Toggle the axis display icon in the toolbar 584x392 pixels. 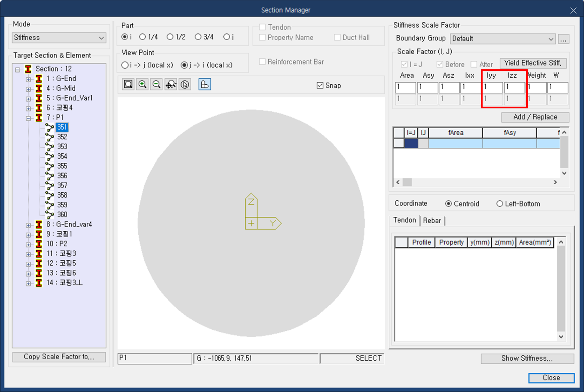coord(205,84)
